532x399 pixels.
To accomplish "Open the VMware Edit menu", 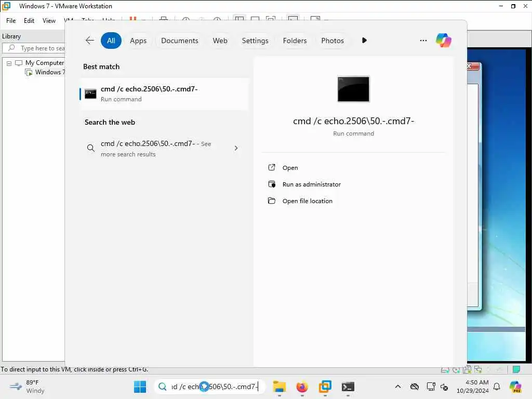I will click(29, 21).
